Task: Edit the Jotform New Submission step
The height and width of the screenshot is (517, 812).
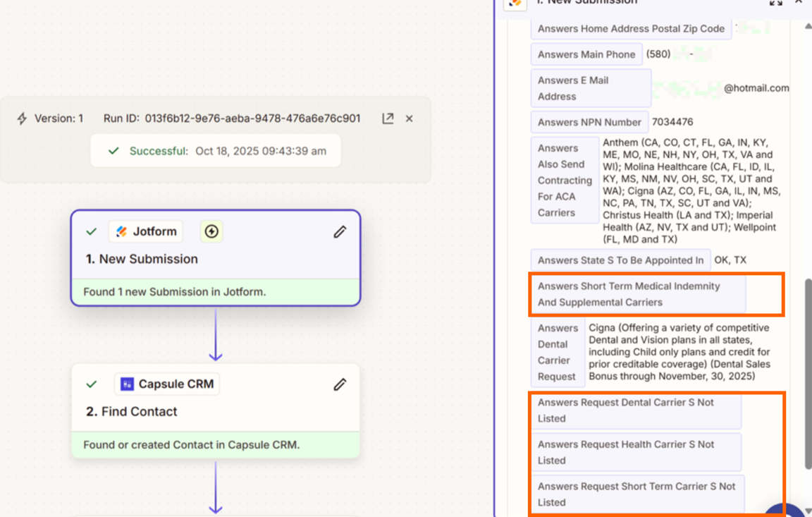Action: click(340, 231)
